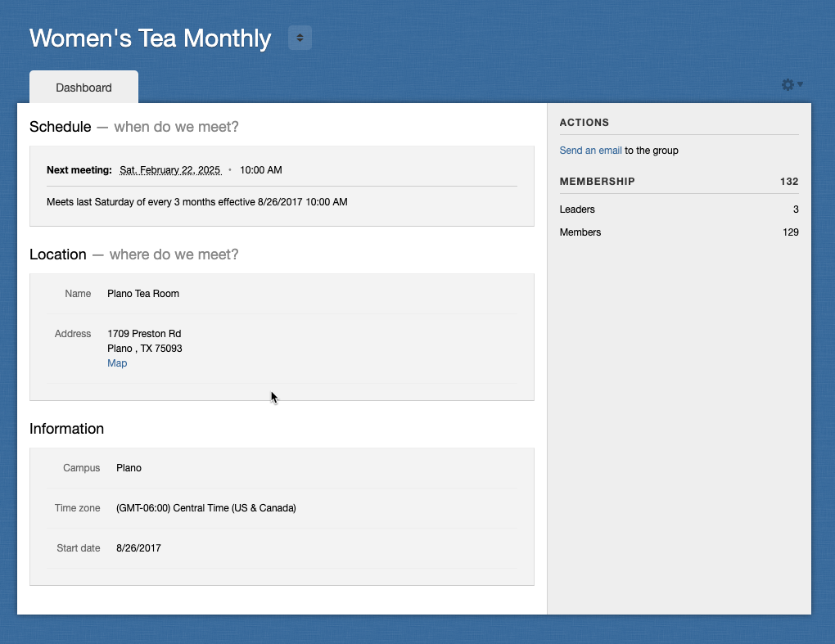Image resolution: width=835 pixels, height=644 pixels.
Task: Open the gear settings menu
Action: 792,84
